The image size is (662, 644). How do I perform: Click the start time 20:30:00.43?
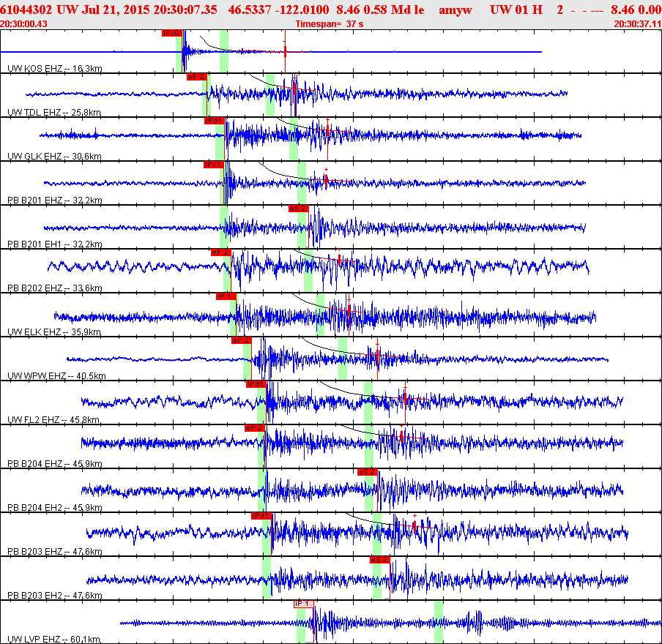point(23,24)
